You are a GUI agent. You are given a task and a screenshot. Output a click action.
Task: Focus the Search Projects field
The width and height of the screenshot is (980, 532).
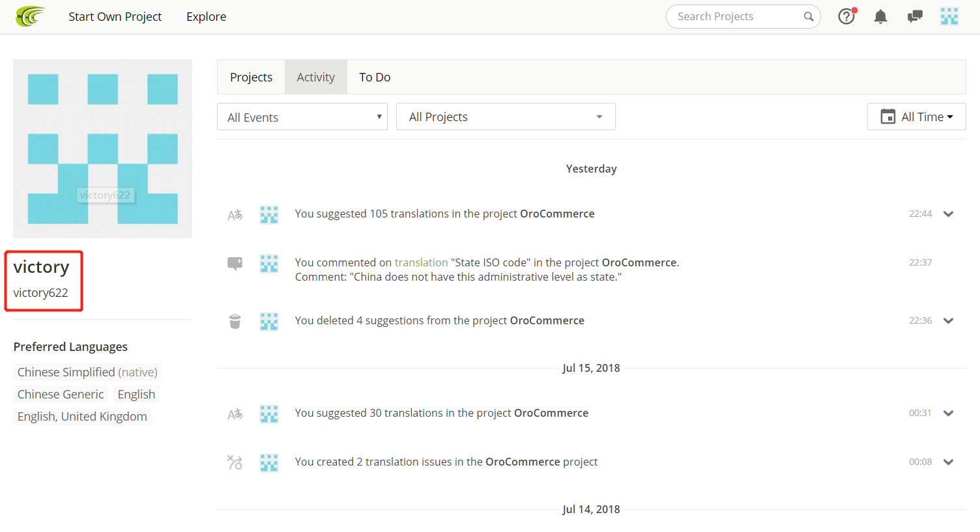tap(743, 16)
